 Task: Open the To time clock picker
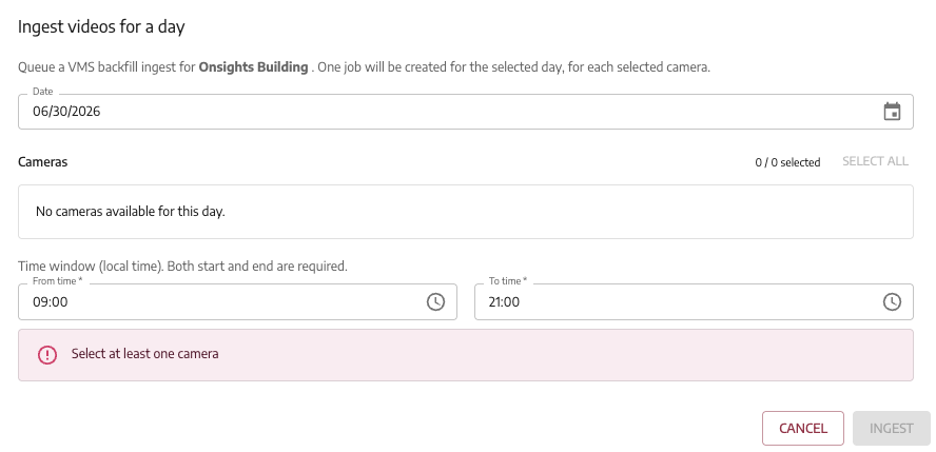[x=892, y=302]
